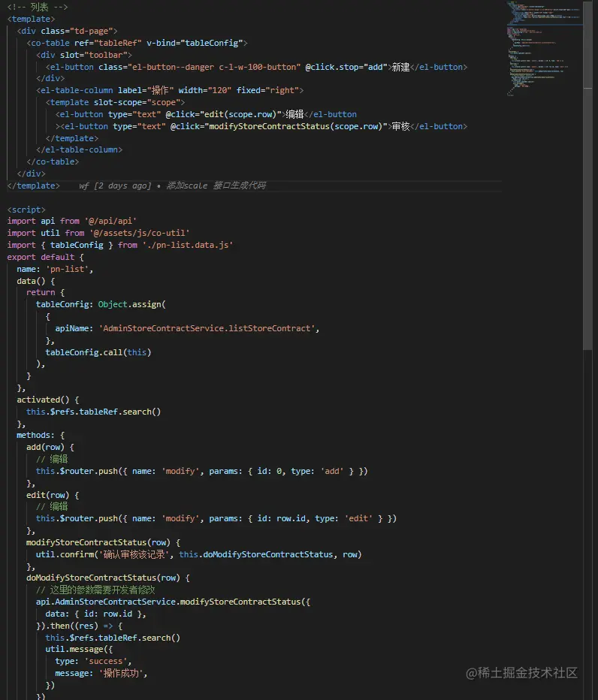
Task: Click the '<script>' tag line
Action: pyautogui.click(x=26, y=210)
